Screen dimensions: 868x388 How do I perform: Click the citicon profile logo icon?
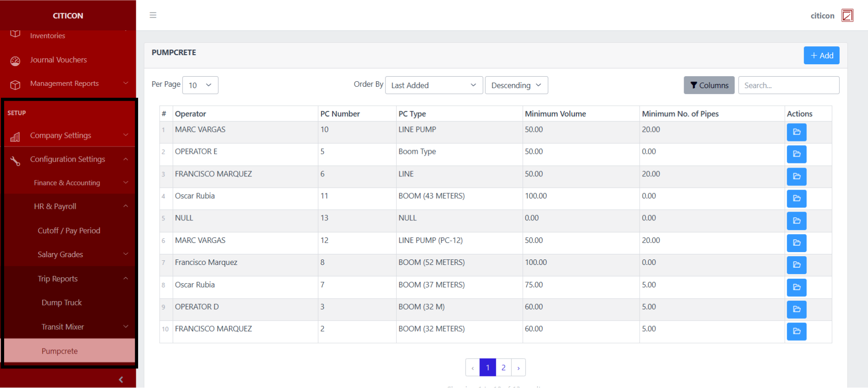847,16
